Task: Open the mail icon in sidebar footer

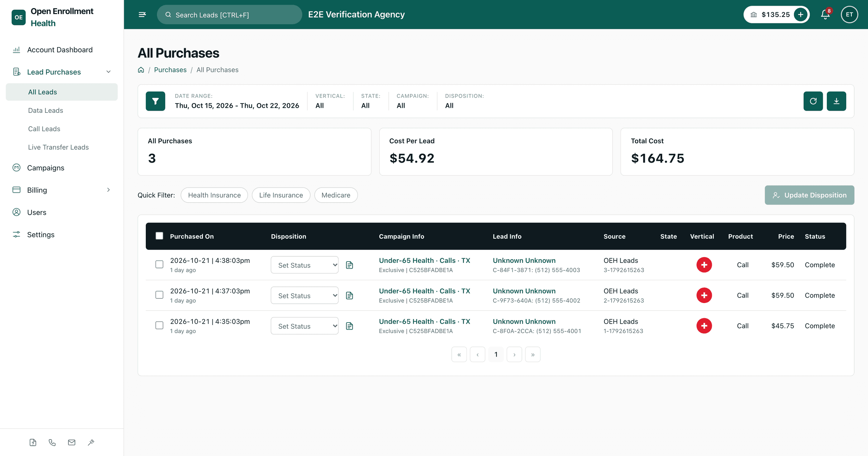Action: pyautogui.click(x=72, y=442)
